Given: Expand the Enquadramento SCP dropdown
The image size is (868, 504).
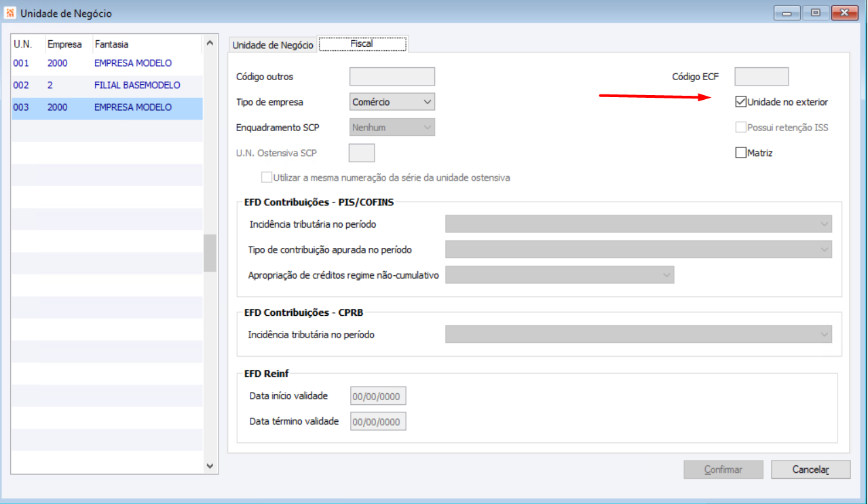Looking at the screenshot, I should tap(392, 127).
